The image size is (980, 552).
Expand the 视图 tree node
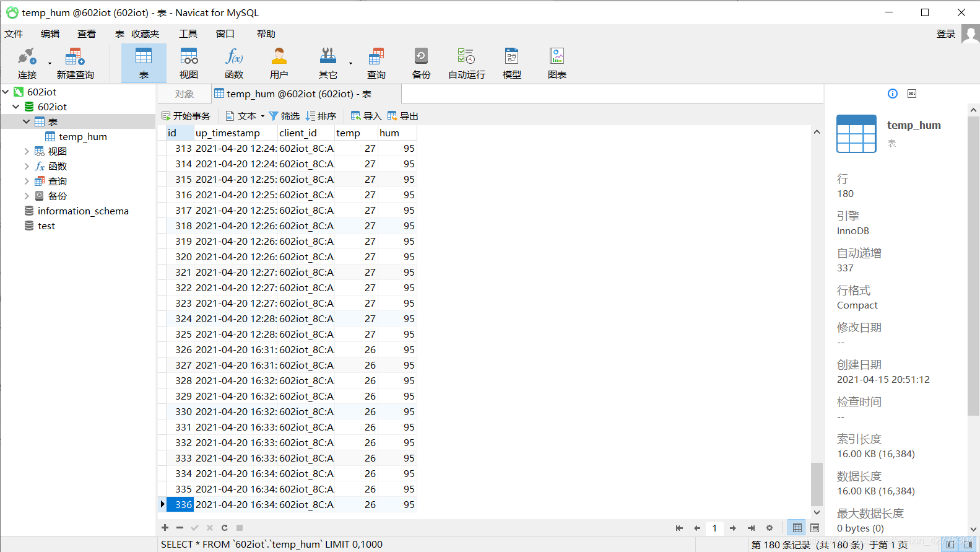coord(27,151)
